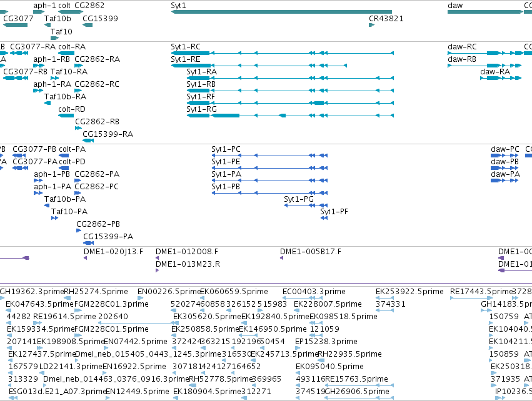This screenshot has height=401, width=532.
Task: Click the RE15763.5prime EST label
Action: 356,379
